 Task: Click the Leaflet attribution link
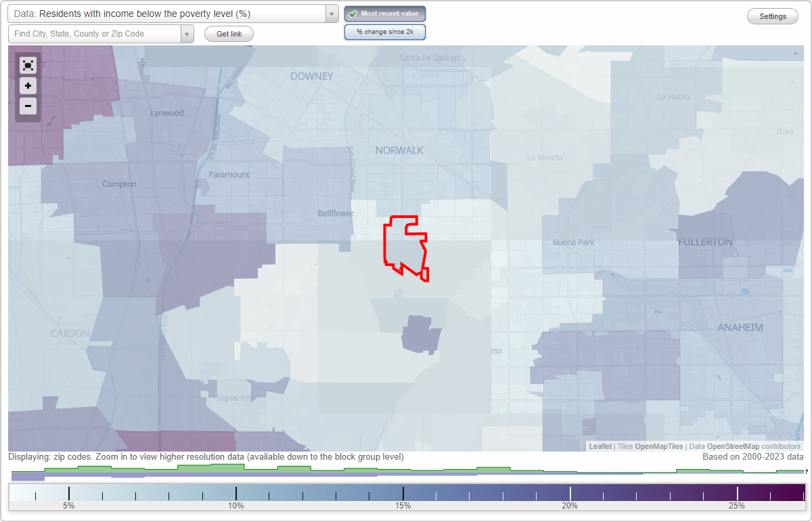(600, 446)
